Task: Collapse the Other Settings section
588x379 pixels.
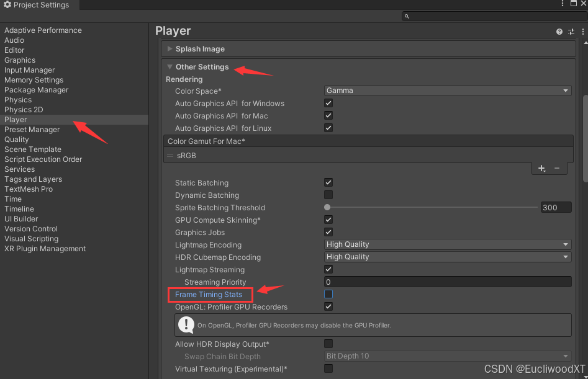Action: [170, 66]
